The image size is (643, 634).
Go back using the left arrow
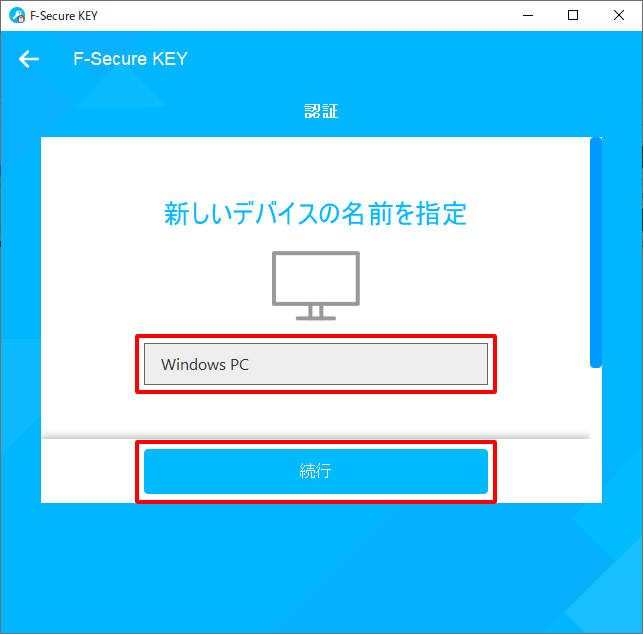29,59
